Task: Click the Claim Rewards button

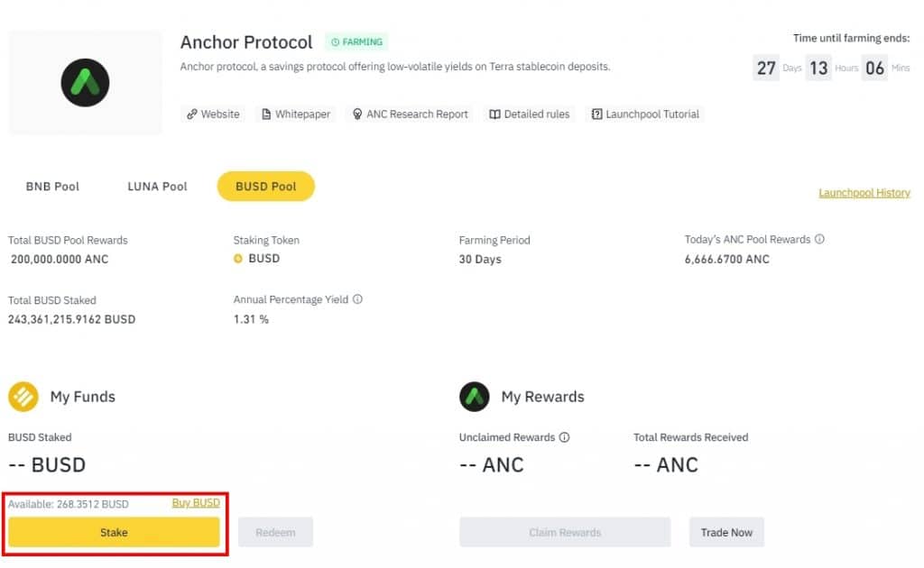Action: point(565,532)
